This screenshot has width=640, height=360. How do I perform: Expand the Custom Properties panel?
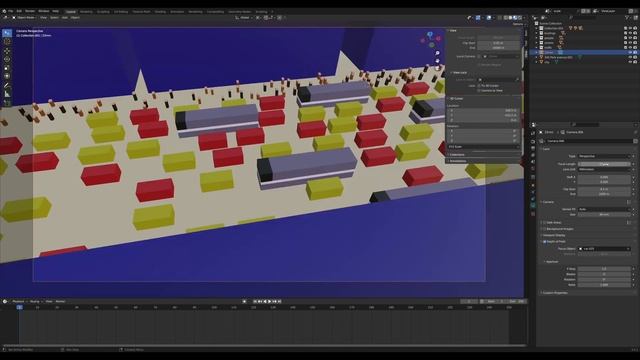(x=555, y=293)
